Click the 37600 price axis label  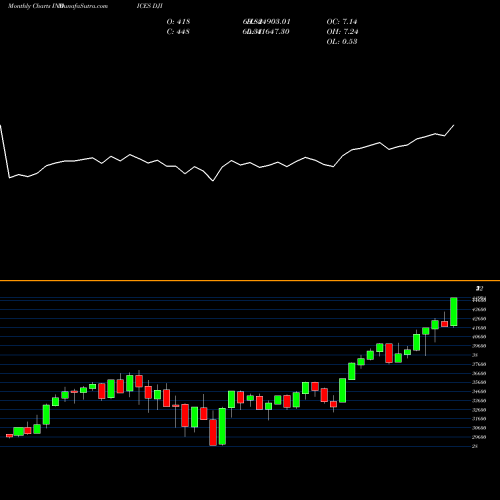point(479,364)
